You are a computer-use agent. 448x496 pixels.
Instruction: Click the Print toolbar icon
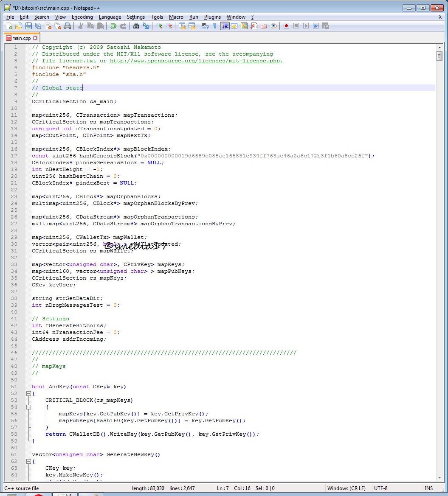68,26
